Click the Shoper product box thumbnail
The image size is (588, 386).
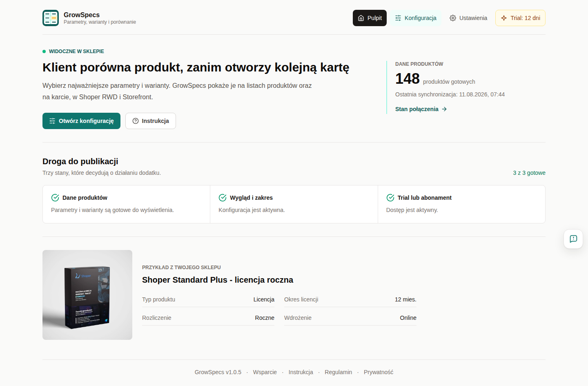click(x=87, y=295)
